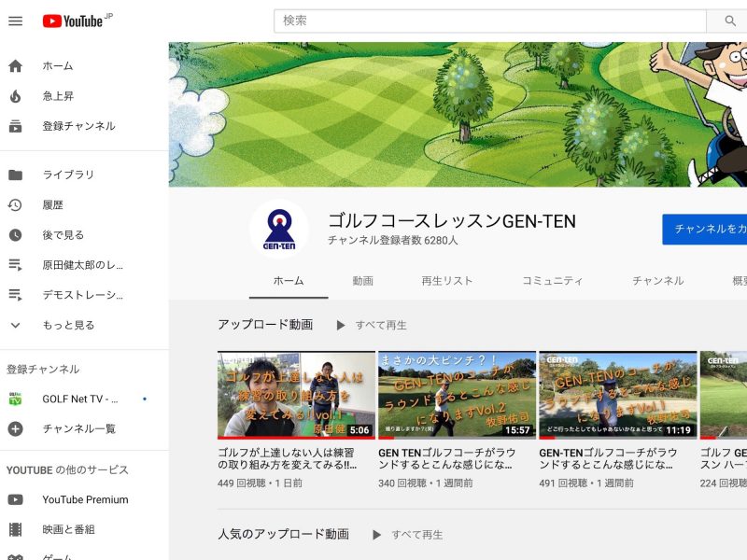Open 履歴 label in sidebar
Viewport: 747px width, 560px height.
tap(52, 204)
